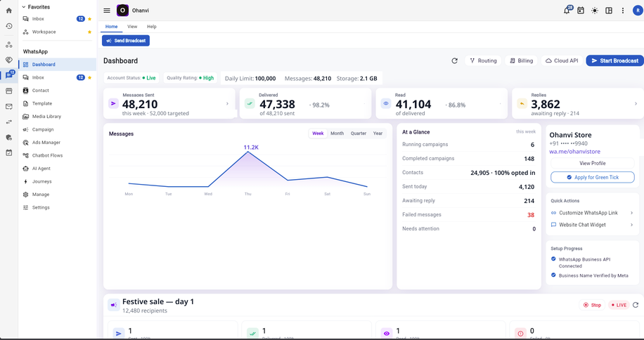
Task: Open the Ohanvi logo icon
Action: (122, 11)
